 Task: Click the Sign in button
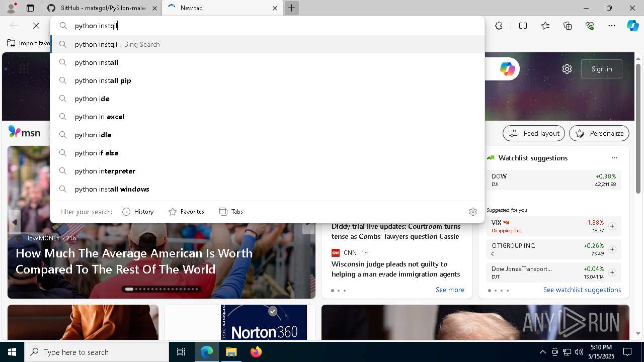point(602,69)
